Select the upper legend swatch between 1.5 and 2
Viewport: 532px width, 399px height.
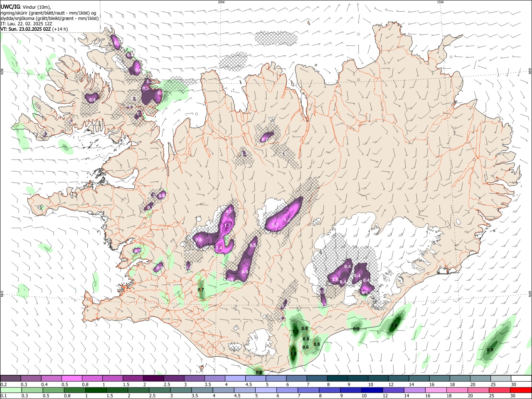(133, 379)
